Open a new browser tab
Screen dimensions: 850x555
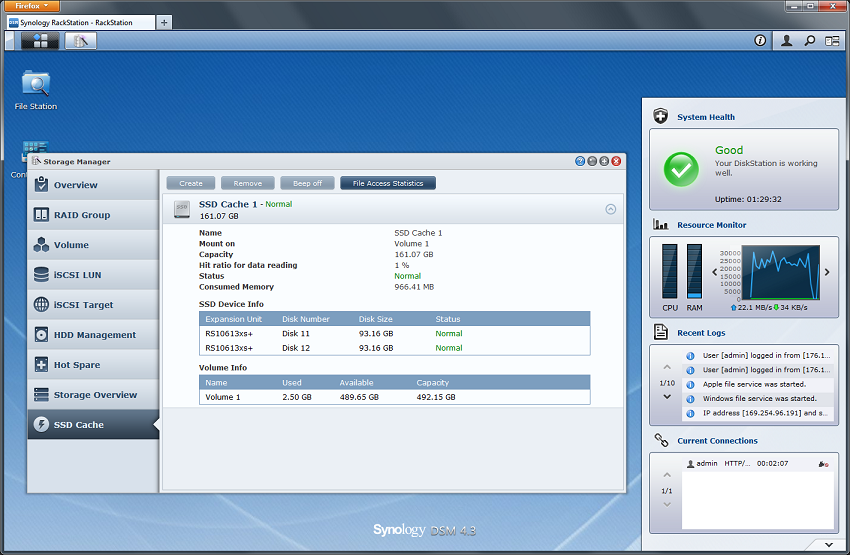click(x=164, y=22)
